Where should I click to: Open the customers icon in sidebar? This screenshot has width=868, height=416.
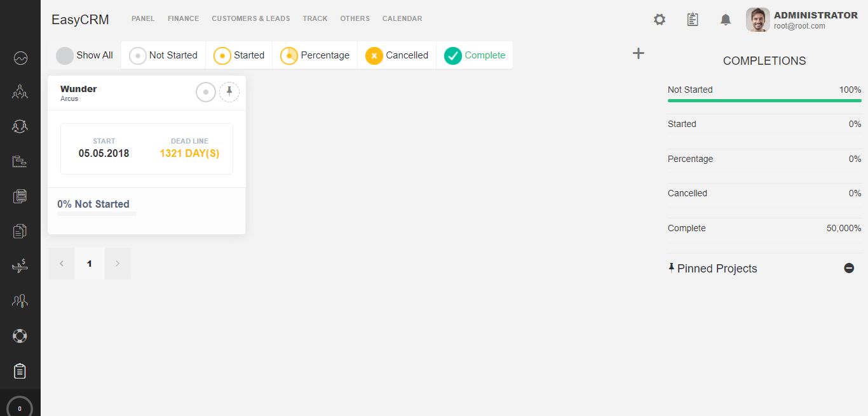(x=20, y=126)
